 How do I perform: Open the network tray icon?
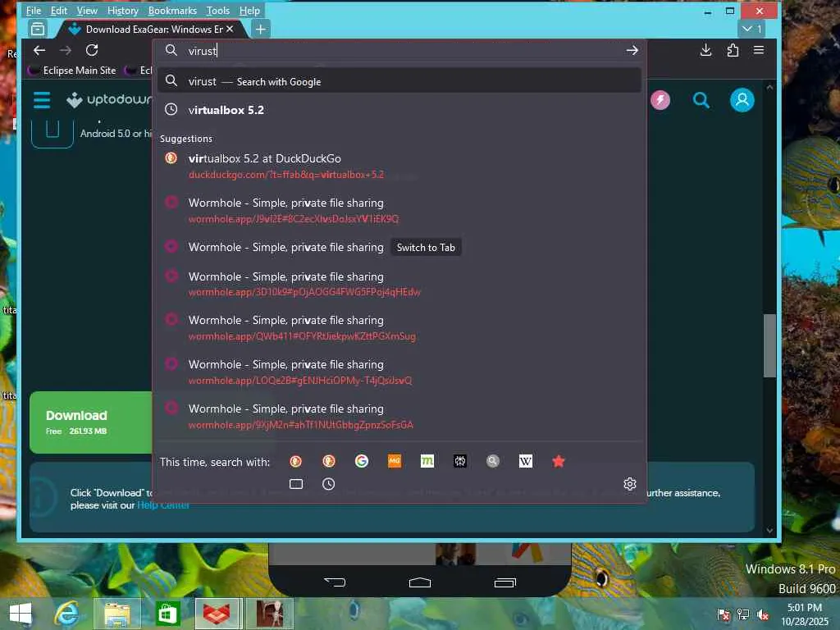[x=743, y=615]
